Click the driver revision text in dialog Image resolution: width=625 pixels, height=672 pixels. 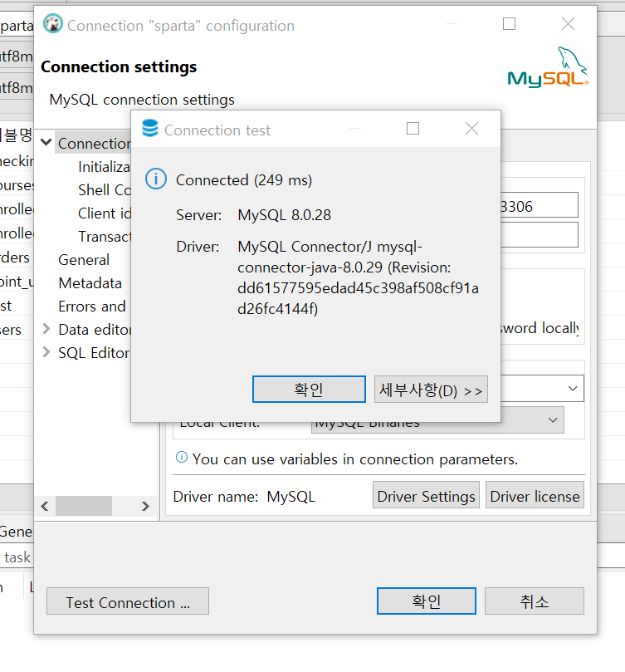click(358, 277)
